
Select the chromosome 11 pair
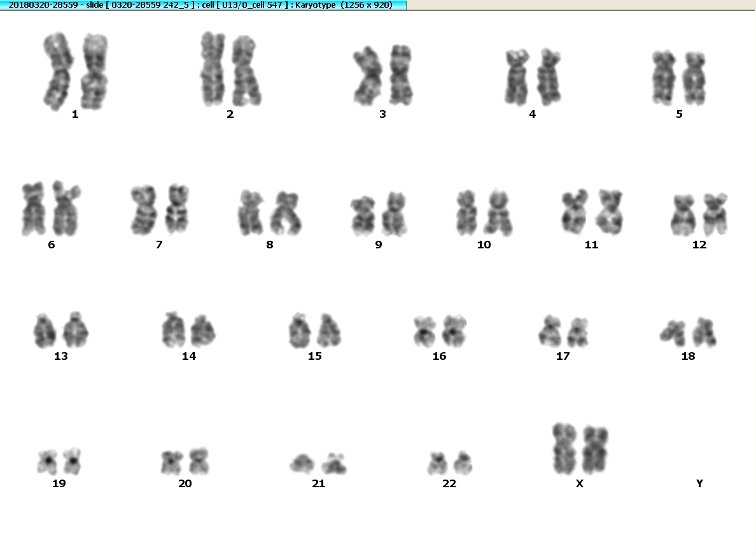[592, 212]
